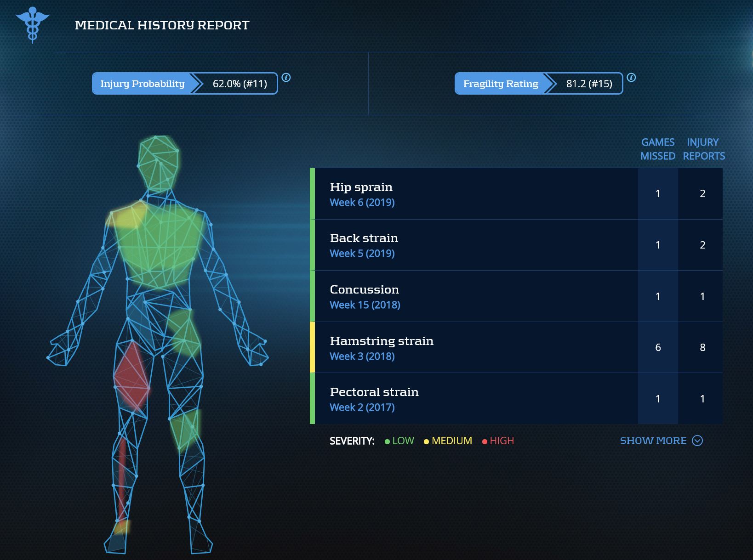Select the Fragility Rating label
Screen dimensions: 753x560
(500, 84)
